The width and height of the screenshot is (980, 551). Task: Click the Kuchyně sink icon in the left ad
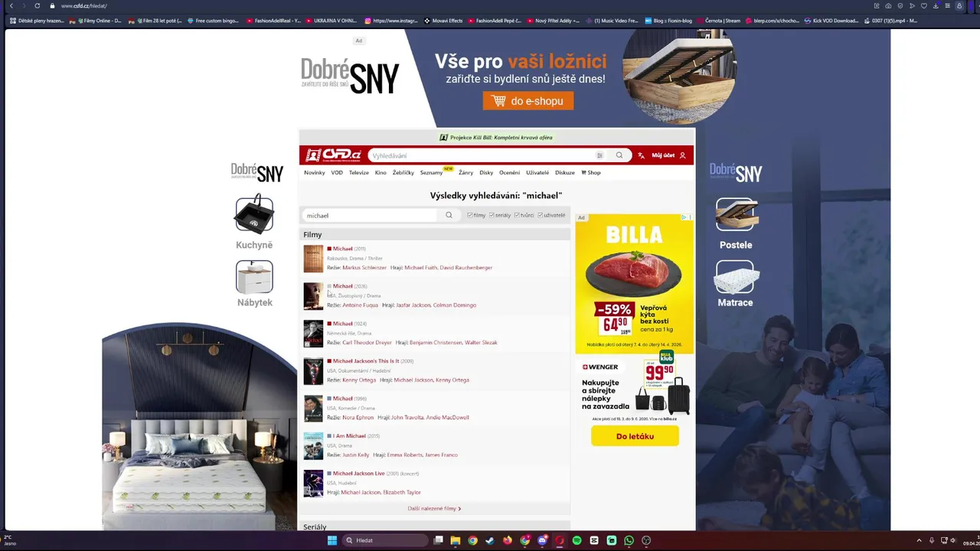[x=254, y=214]
